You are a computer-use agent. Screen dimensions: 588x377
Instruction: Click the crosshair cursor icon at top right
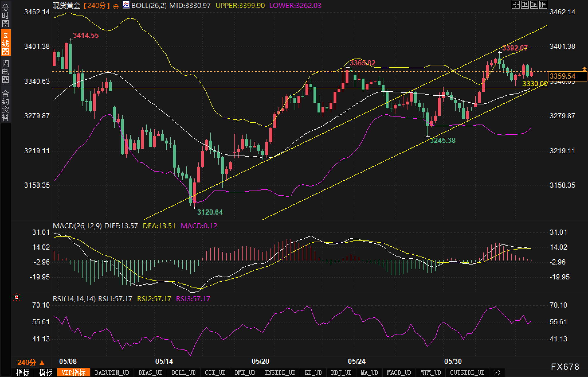click(516, 5)
